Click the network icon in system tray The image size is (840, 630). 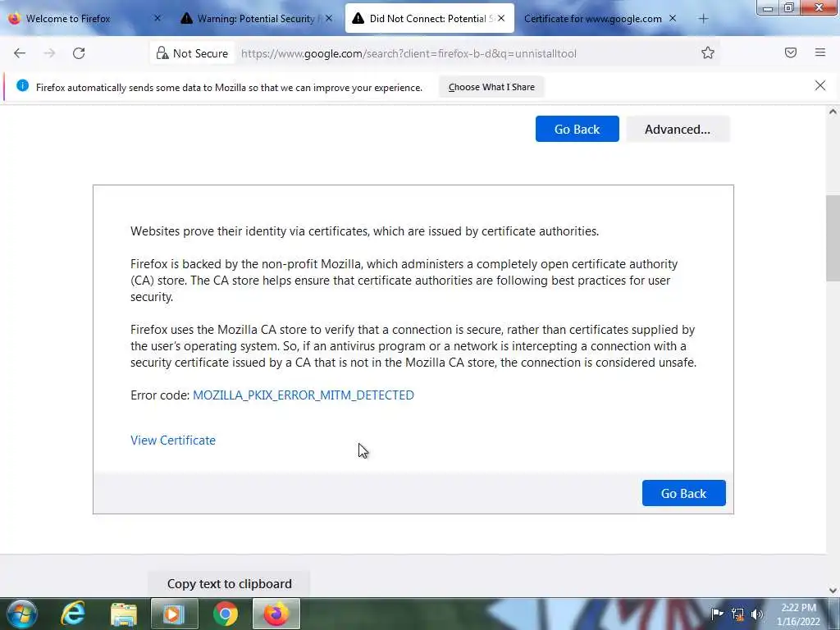(x=737, y=614)
